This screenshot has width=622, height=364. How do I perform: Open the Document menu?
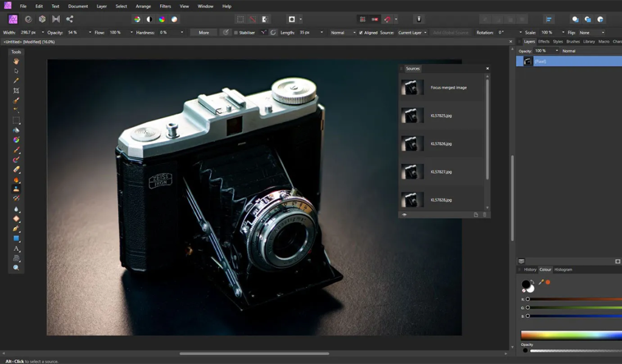click(78, 6)
